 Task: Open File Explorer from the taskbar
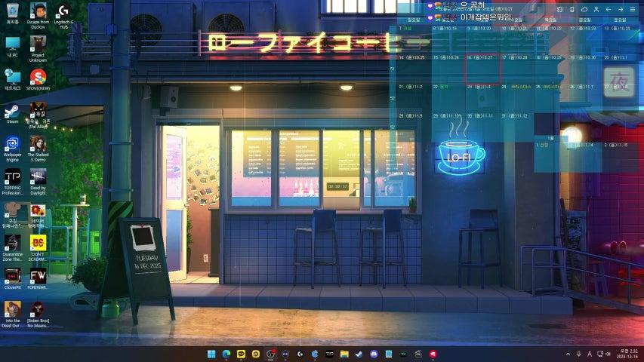pos(344,354)
